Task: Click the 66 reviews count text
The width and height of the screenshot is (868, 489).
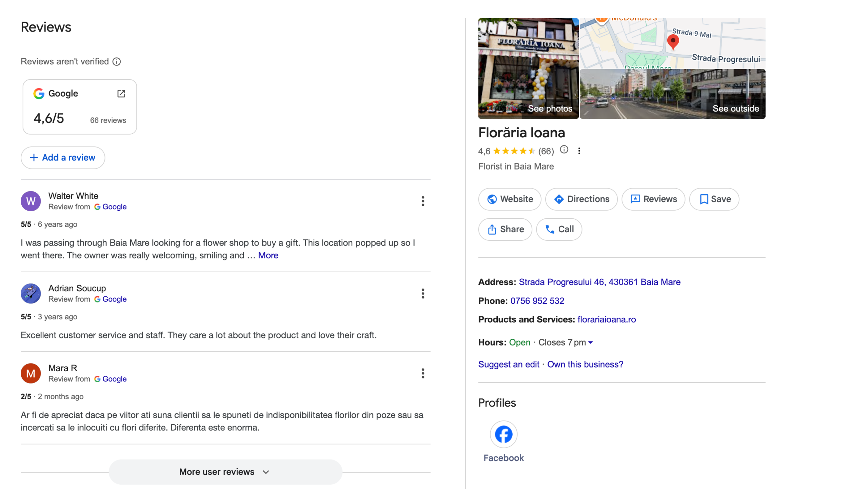Action: click(108, 120)
